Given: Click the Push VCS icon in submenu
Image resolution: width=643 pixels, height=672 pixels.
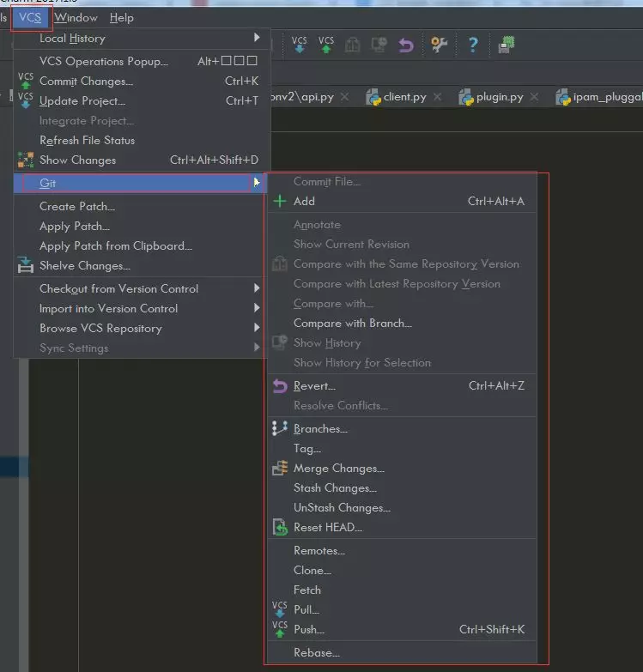Looking at the screenshot, I should coord(280,629).
